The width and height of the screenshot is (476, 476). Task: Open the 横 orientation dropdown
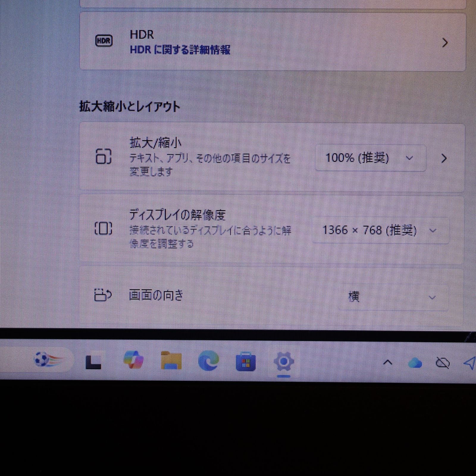click(393, 297)
